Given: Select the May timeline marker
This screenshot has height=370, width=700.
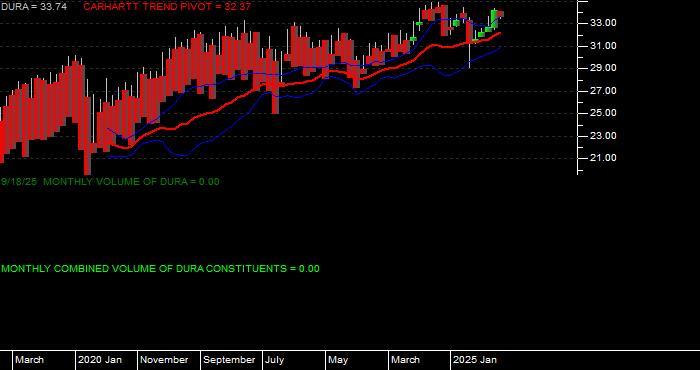Looking at the screenshot, I should (338, 360).
